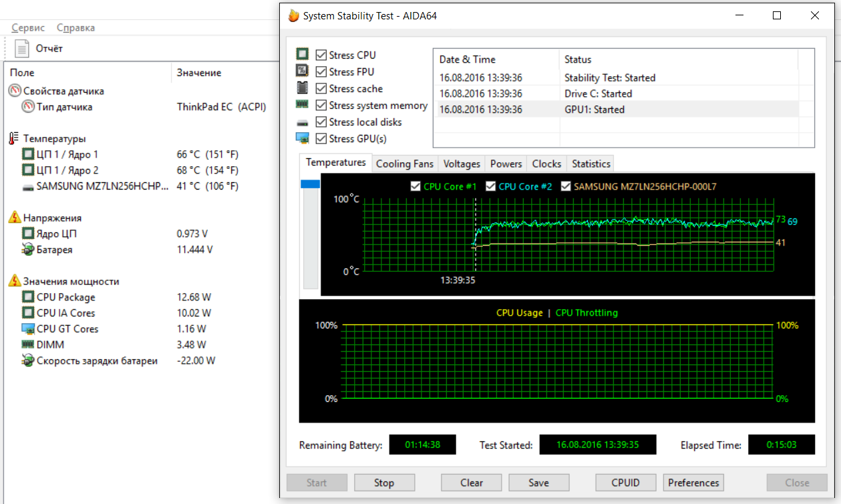Switch to the Cooling Fans tab
The width and height of the screenshot is (841, 504).
[x=405, y=164]
